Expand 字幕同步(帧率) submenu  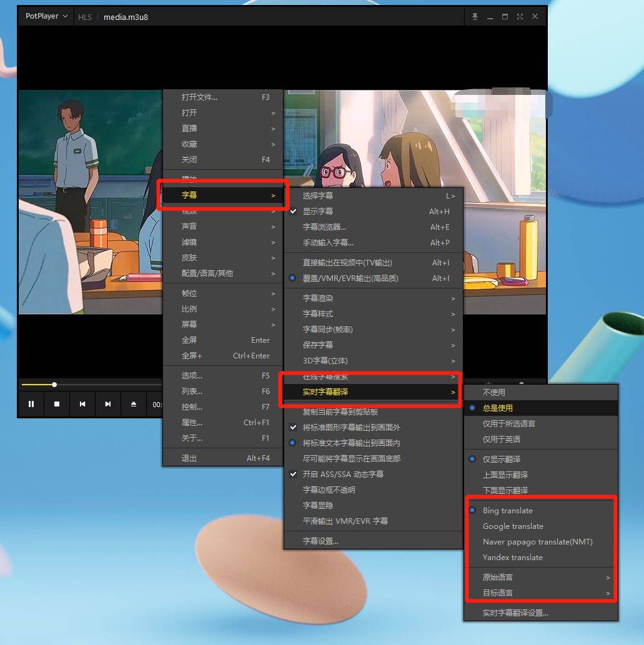[x=374, y=330]
